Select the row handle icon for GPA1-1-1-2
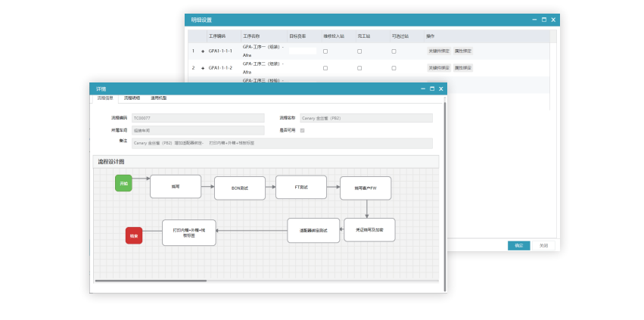 (x=203, y=68)
